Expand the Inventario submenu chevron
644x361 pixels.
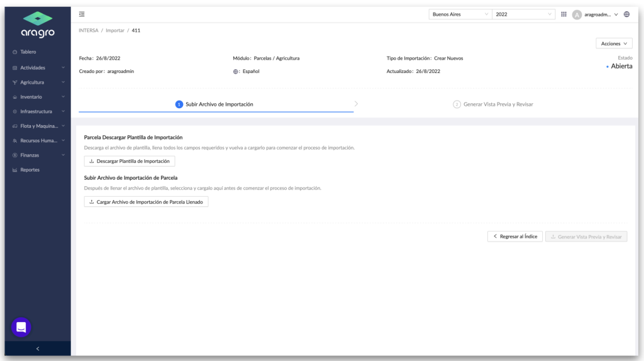(64, 97)
